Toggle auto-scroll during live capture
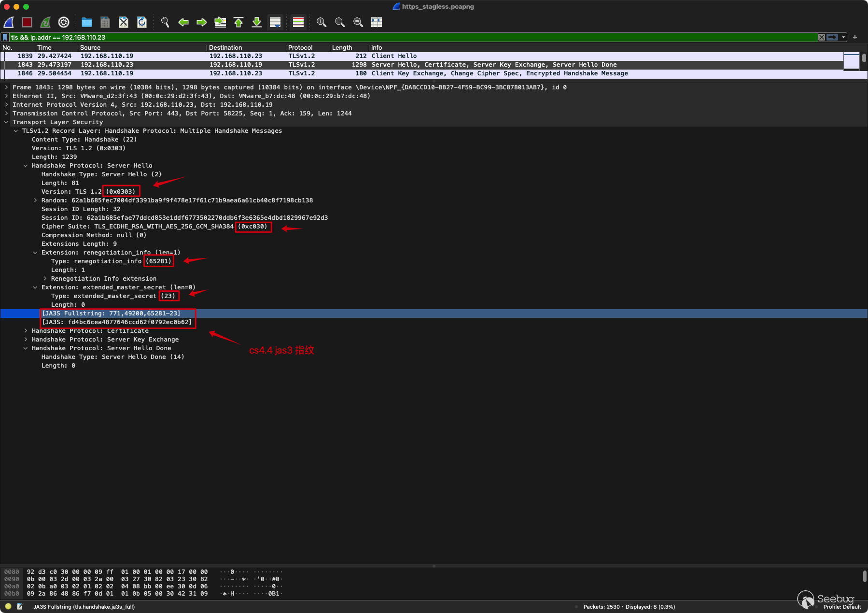Viewport: 868px width, 613px height. (x=275, y=22)
